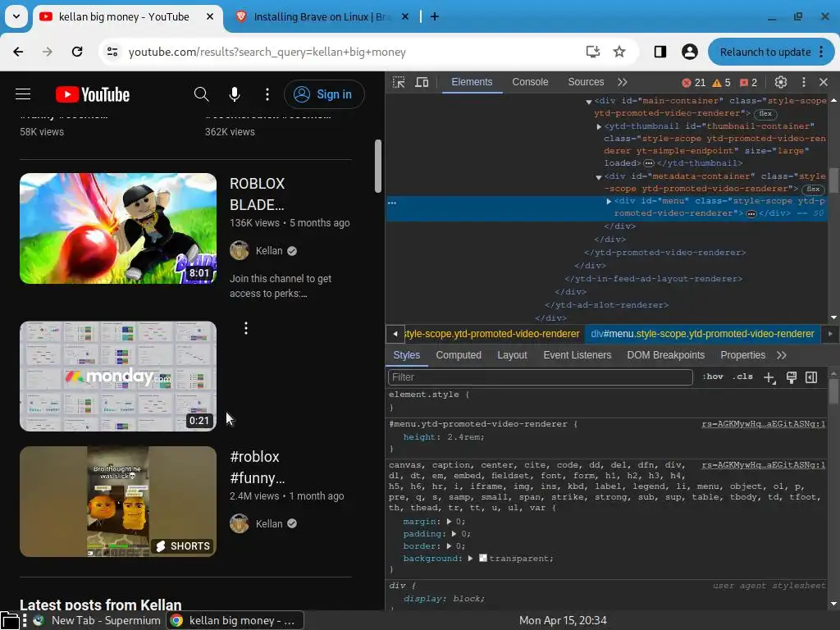Open YouTube settings three-dot menu

267,94
